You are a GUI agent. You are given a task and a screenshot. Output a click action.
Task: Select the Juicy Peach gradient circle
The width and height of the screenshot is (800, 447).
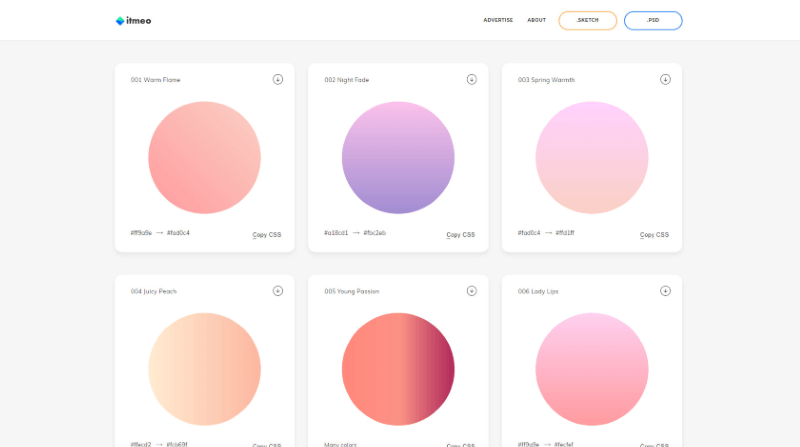click(x=205, y=369)
